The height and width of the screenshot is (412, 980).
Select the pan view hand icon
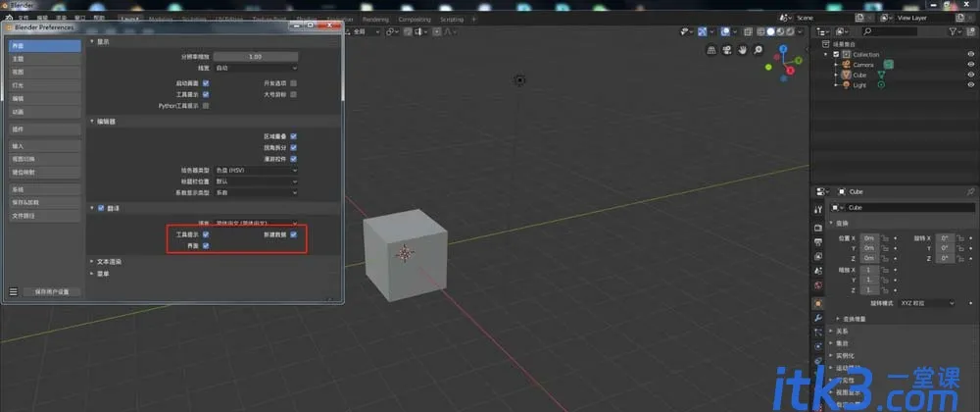[743, 50]
